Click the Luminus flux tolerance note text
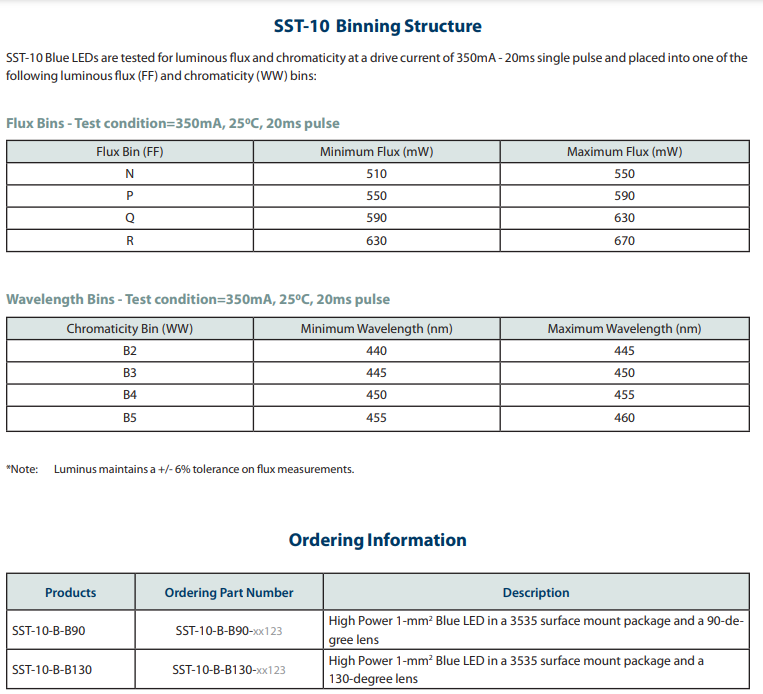Image resolution: width=763 pixels, height=694 pixels. [204, 469]
